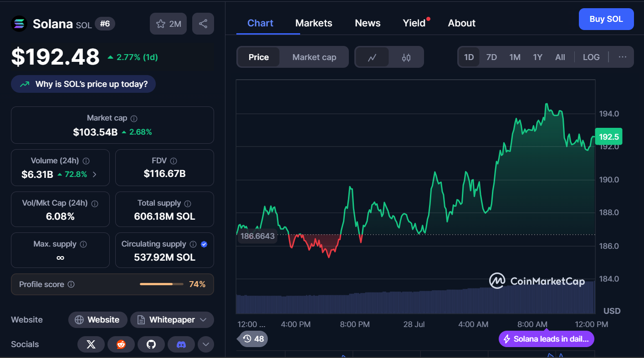The height and width of the screenshot is (358, 644).
Task: Click the trend icon in Why is SOL's price up
Action: tap(25, 84)
